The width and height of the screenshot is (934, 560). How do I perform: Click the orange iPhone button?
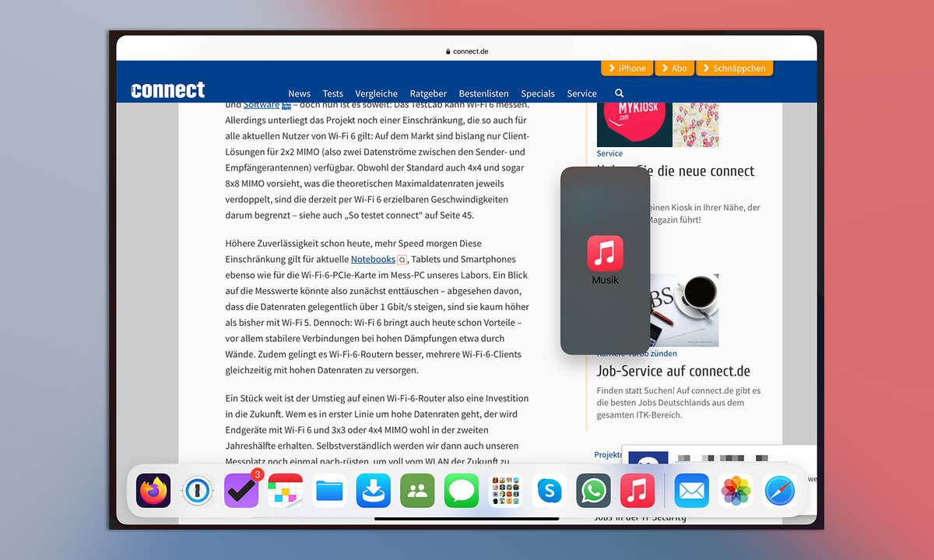coord(627,68)
